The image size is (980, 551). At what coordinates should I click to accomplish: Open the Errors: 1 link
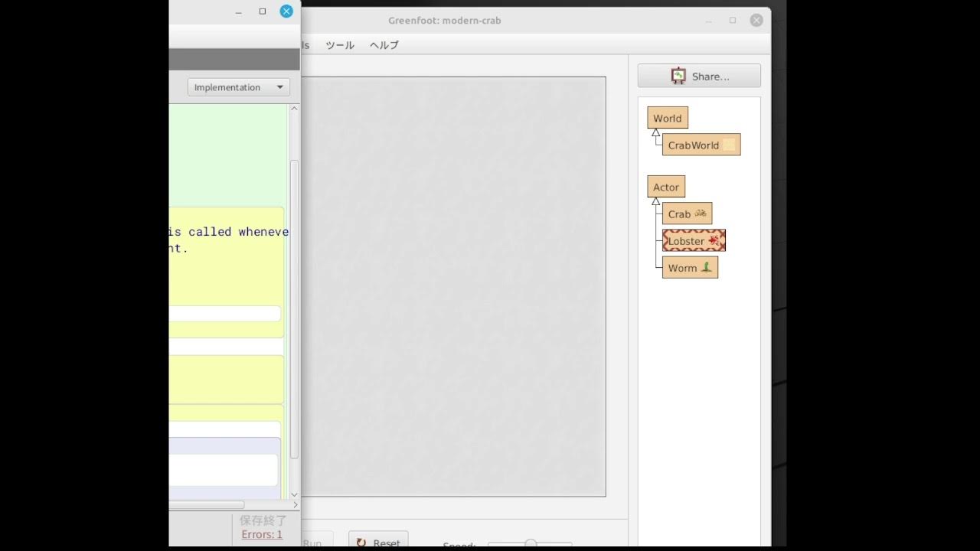coord(262,534)
